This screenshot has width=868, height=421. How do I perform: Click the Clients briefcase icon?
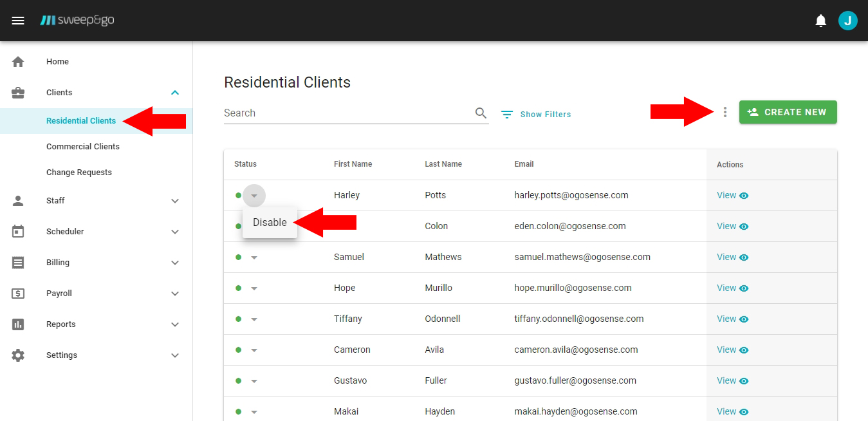coord(18,92)
